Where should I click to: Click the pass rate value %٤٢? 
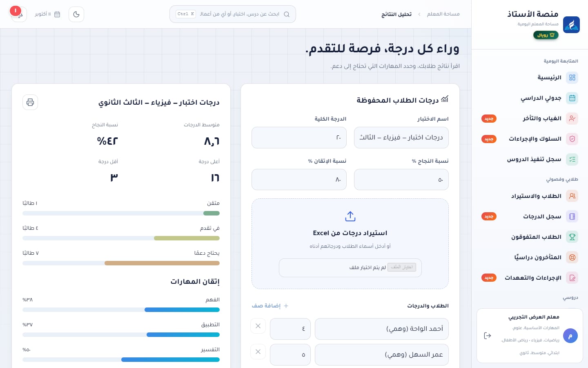point(107,141)
